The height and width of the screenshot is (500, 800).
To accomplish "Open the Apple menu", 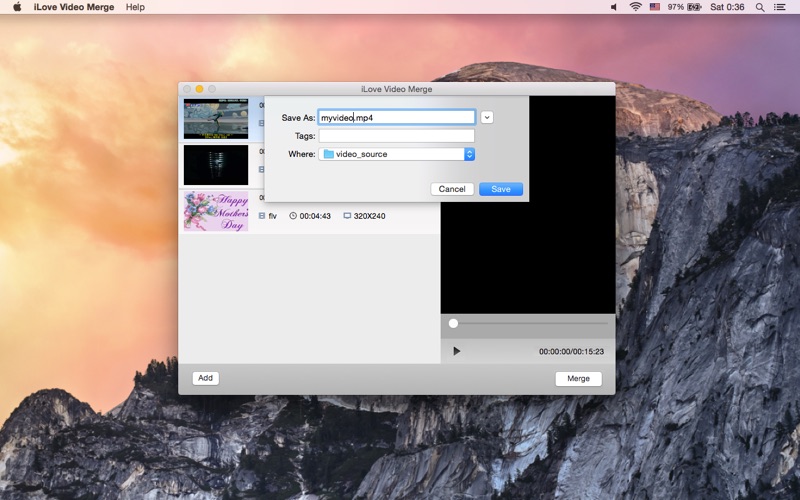I will pyautogui.click(x=17, y=7).
